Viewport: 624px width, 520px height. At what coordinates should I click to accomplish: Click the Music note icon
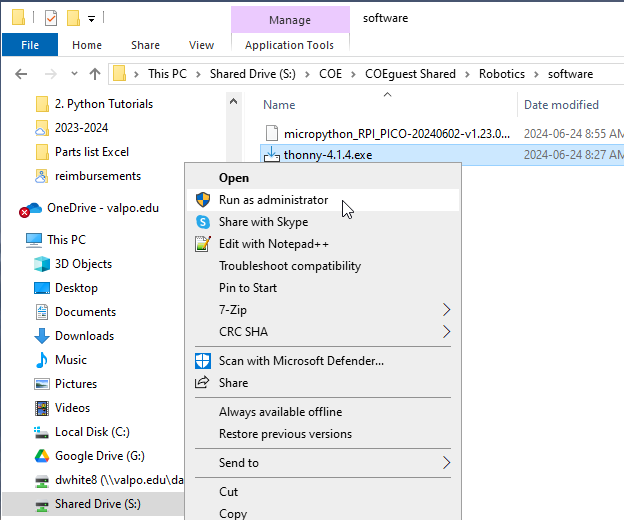tap(42, 360)
